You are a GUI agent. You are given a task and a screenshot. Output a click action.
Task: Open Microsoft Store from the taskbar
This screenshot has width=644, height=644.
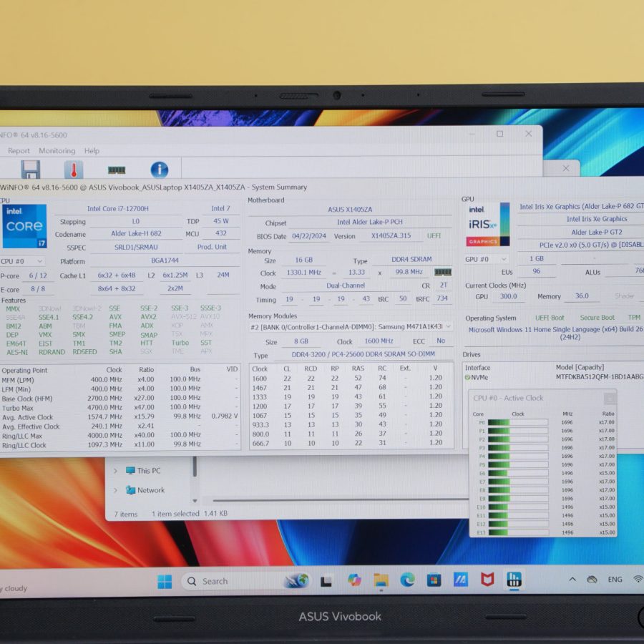(x=434, y=580)
